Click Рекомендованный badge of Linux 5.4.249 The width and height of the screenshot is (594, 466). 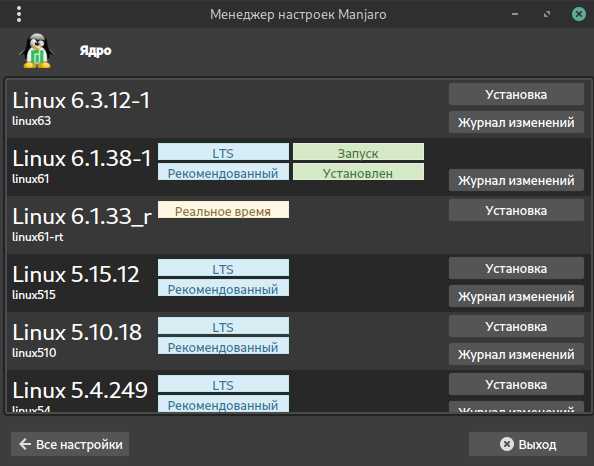click(x=223, y=404)
